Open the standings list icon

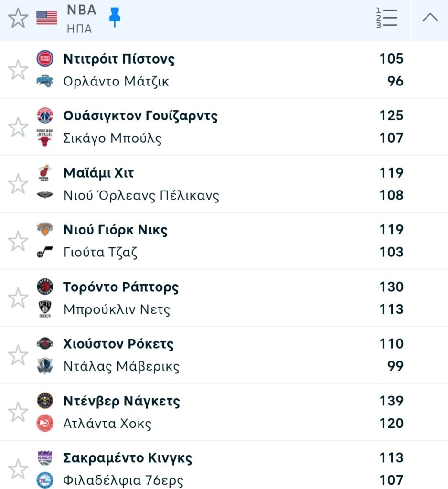point(386,18)
